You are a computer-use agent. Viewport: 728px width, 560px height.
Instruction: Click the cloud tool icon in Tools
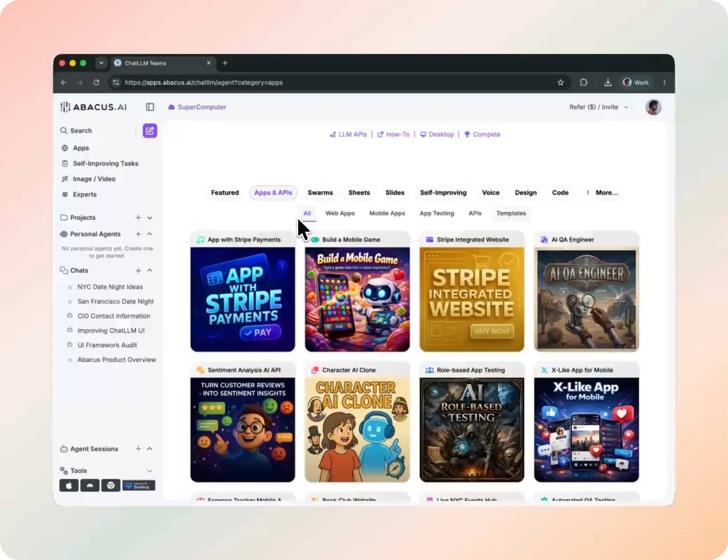(90, 486)
